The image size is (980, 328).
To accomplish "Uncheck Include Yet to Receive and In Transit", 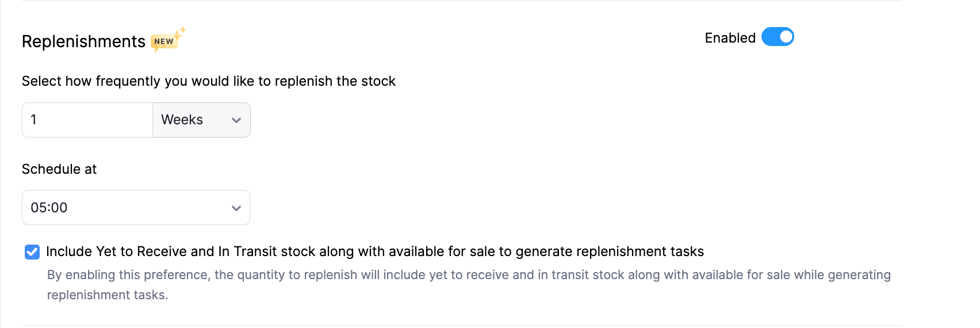I will (32, 252).
